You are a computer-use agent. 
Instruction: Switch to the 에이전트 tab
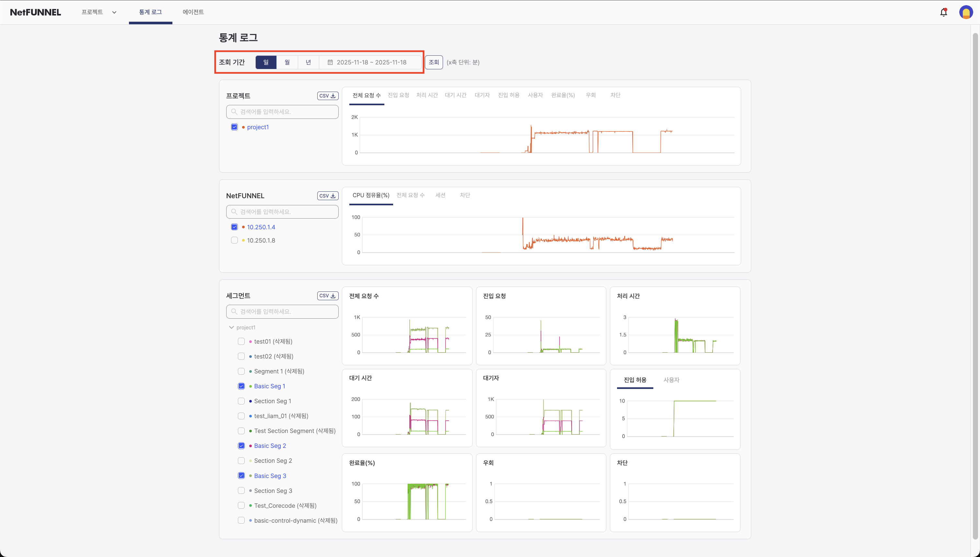click(x=193, y=12)
